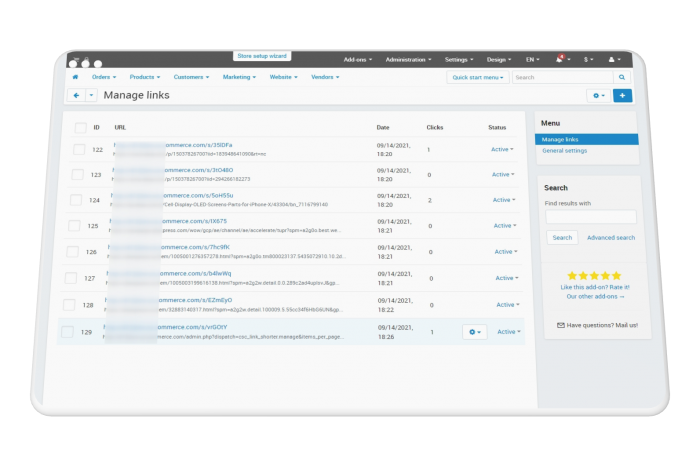Open the Quick start menu dropdown

478,77
